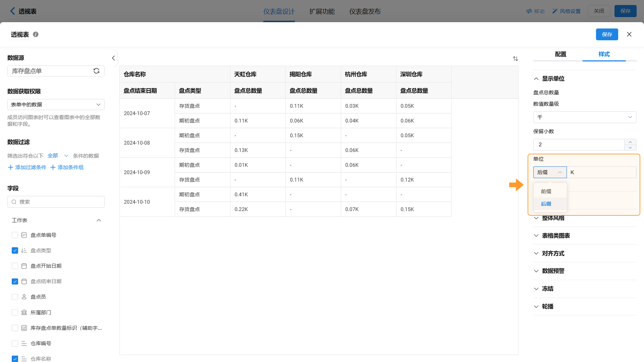Check the 仓库编号 field checkbox

15,344
